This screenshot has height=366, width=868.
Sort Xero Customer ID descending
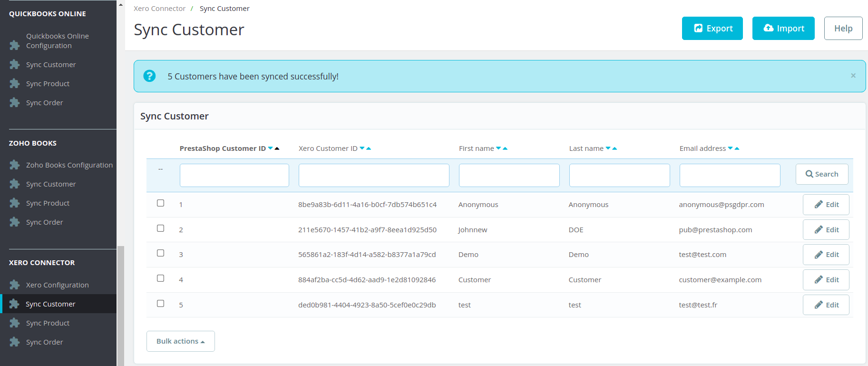[x=362, y=148]
